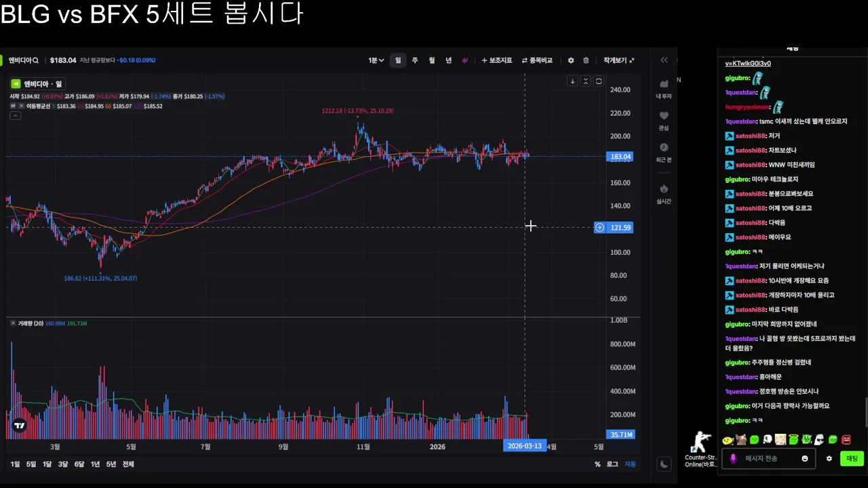The width and height of the screenshot is (868, 488).
Task: Click the download arrow chart icon
Action: tap(572, 81)
